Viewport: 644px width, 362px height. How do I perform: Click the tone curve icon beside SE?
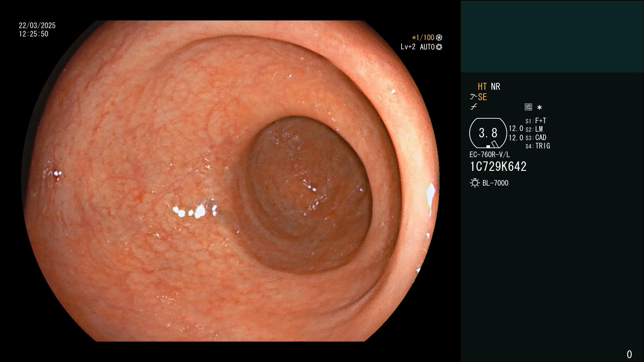473,97
